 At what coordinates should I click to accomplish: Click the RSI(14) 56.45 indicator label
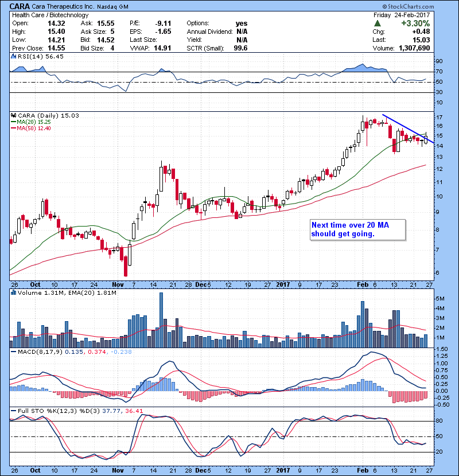[x=40, y=56]
